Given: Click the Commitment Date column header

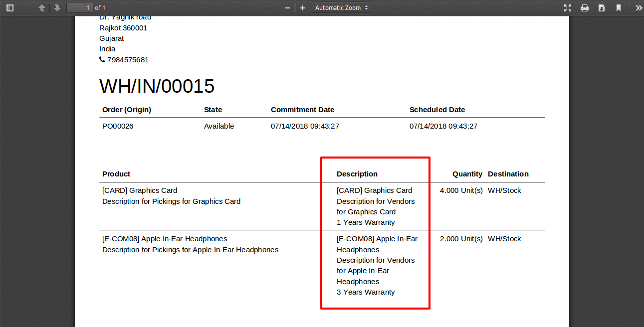Looking at the screenshot, I should click(303, 110).
